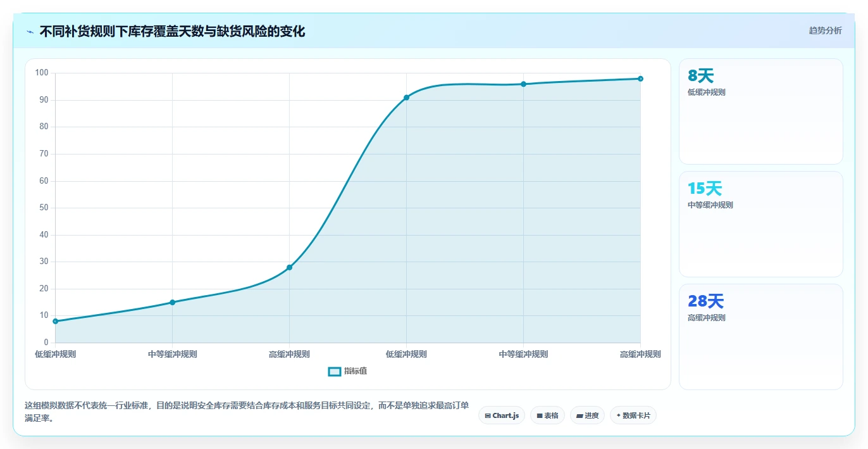Screen dimensions: 868x449
Task: Select the 表格 tag chip
Action: (x=547, y=415)
